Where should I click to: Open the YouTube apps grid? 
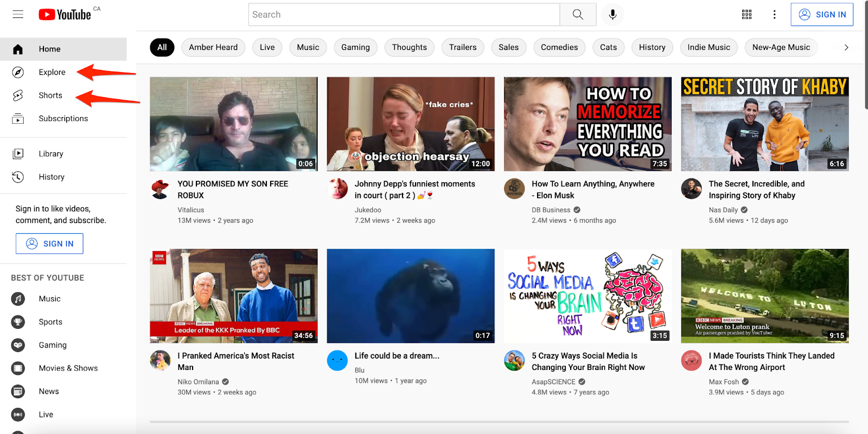click(747, 15)
